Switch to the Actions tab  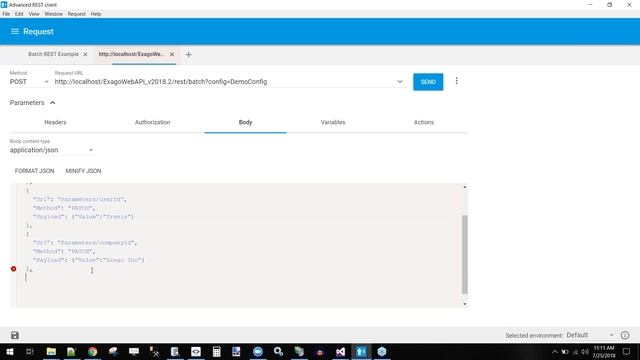[424, 122]
